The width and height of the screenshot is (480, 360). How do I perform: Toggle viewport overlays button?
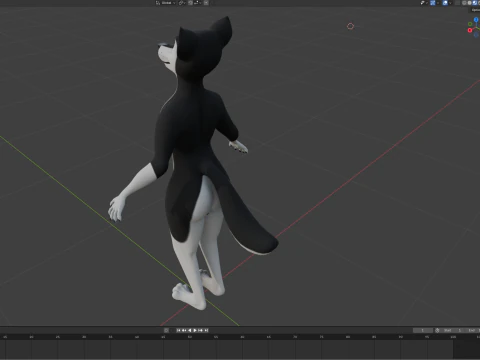click(x=445, y=3)
